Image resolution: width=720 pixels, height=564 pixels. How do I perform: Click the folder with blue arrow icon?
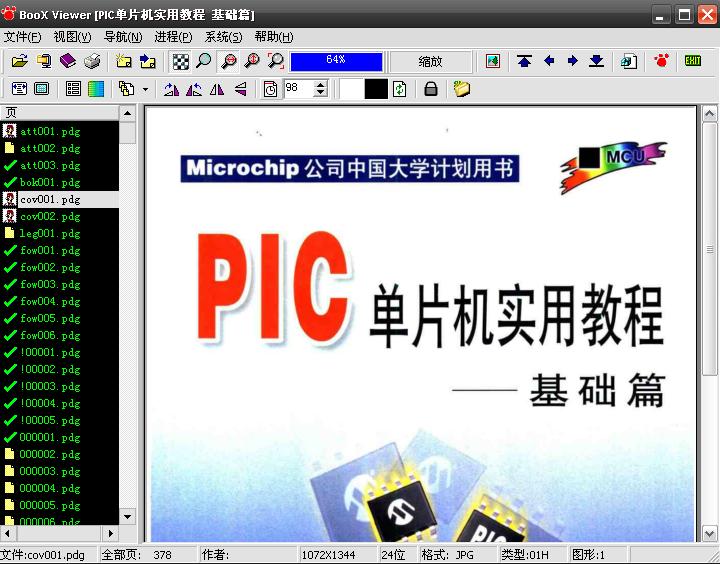[x=148, y=61]
